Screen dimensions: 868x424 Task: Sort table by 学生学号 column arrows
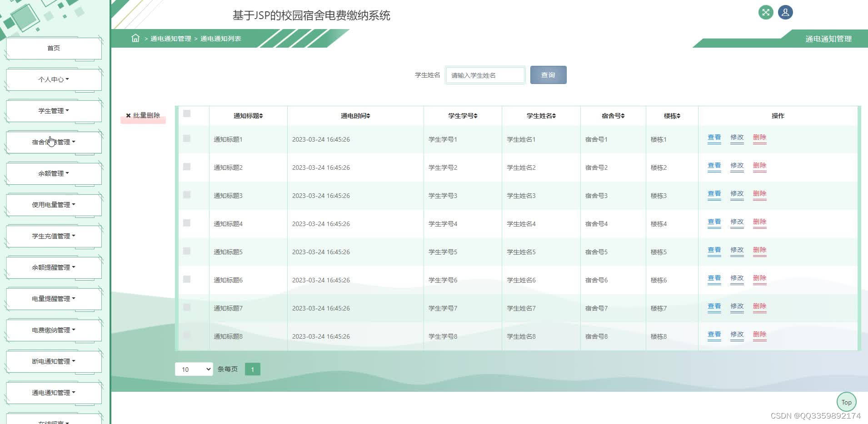point(475,116)
